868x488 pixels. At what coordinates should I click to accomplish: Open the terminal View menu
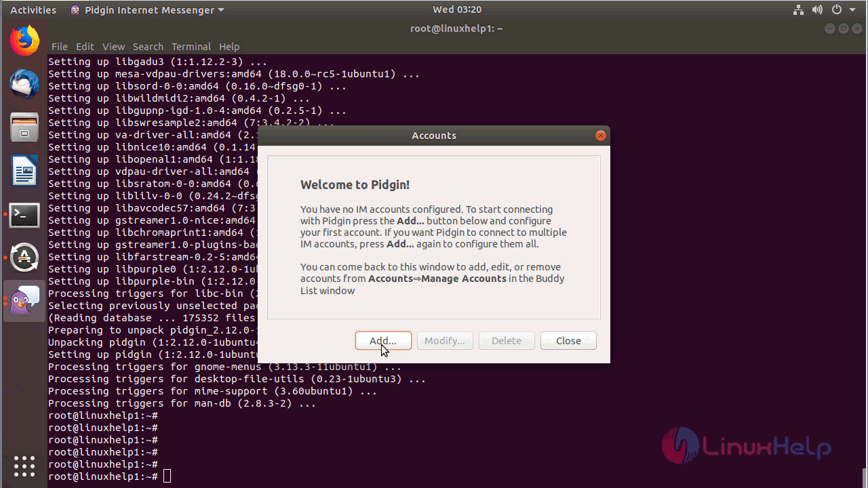click(x=113, y=47)
